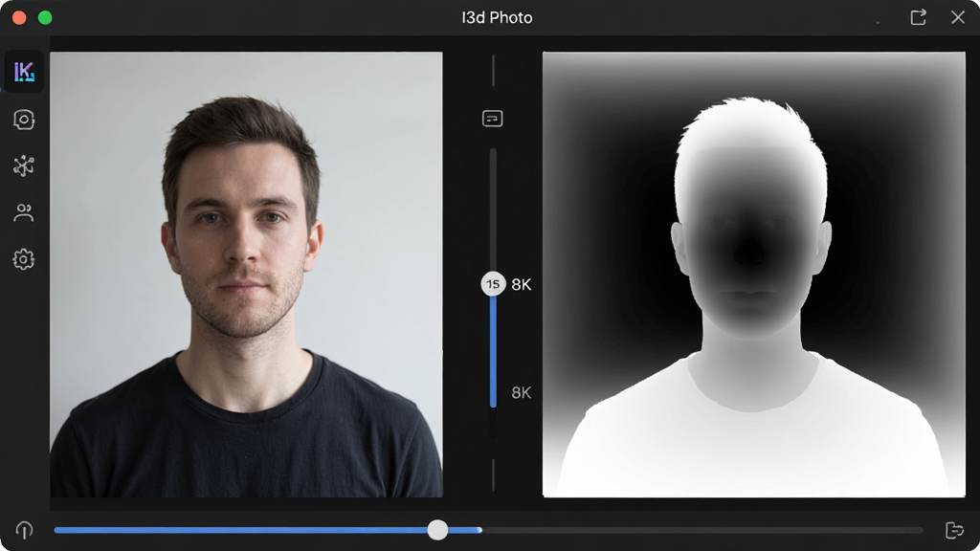This screenshot has width=980, height=551.
Task: Click the vertical slider handle labeled 15
Action: [493, 283]
